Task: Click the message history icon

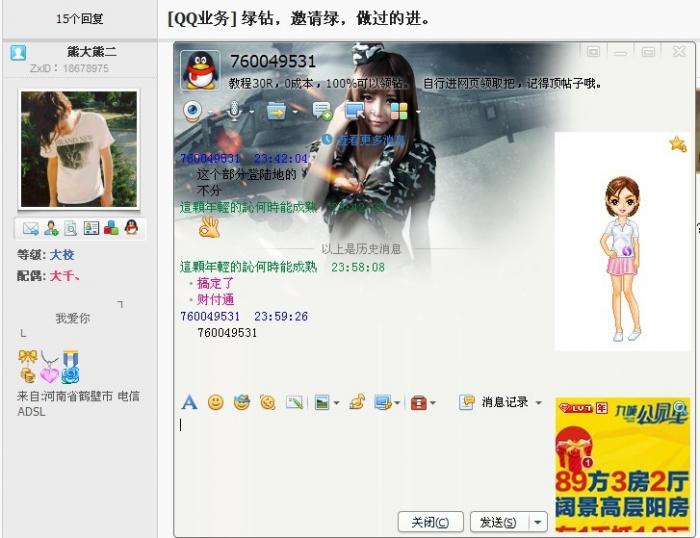Action: click(x=467, y=402)
